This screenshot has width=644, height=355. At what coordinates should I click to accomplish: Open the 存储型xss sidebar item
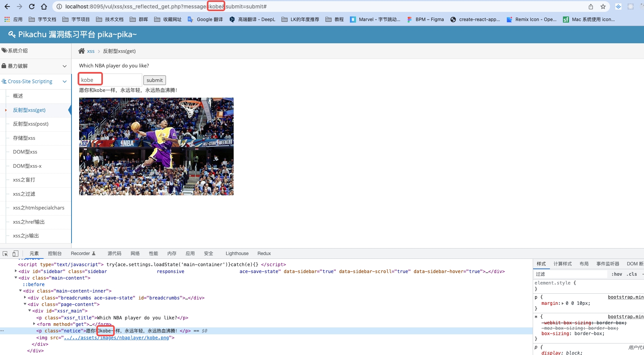24,138
